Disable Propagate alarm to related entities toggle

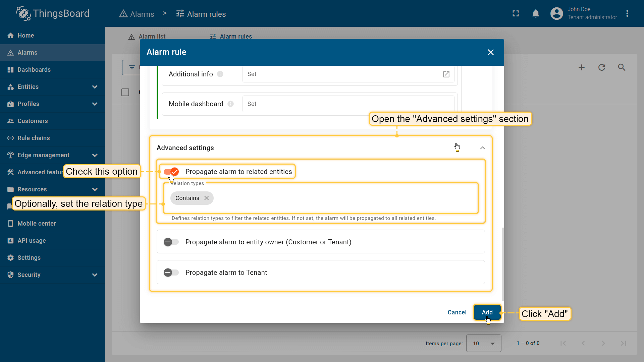[x=171, y=172]
